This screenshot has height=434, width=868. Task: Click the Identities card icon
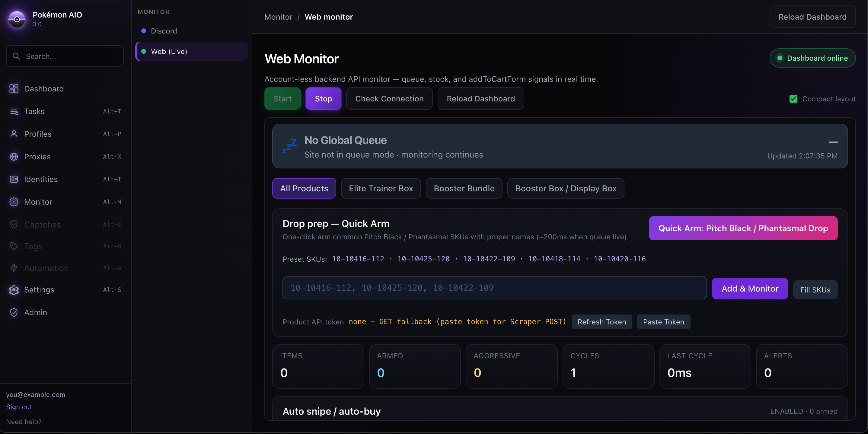click(x=14, y=179)
